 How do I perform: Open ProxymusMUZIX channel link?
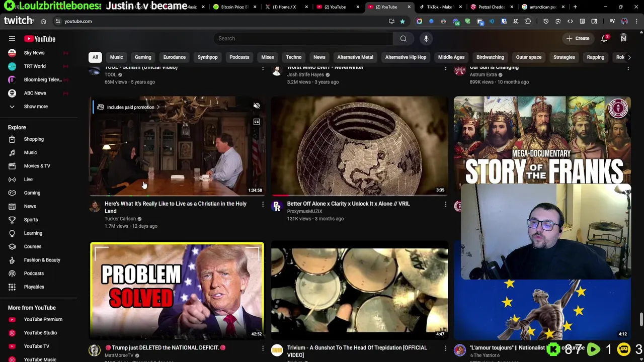304,211
